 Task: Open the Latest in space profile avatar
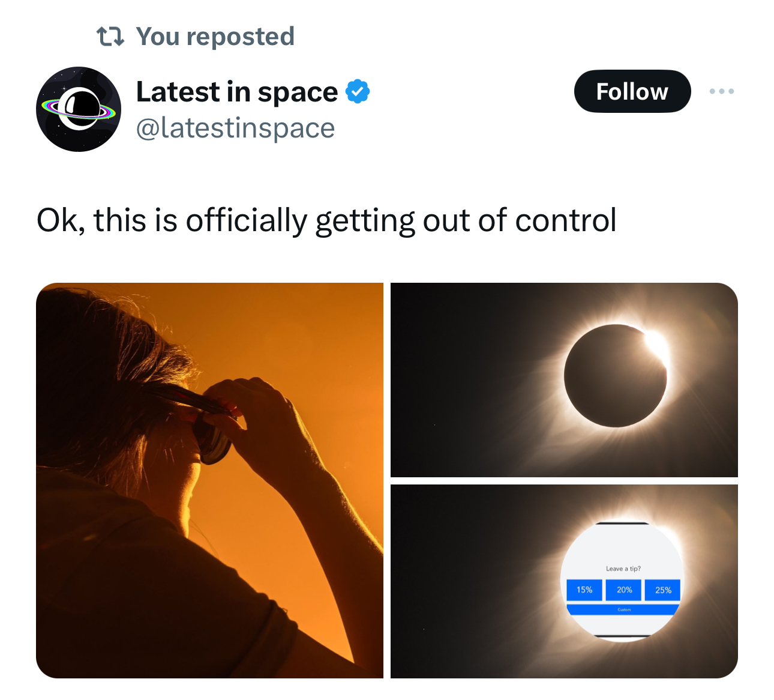(79, 109)
